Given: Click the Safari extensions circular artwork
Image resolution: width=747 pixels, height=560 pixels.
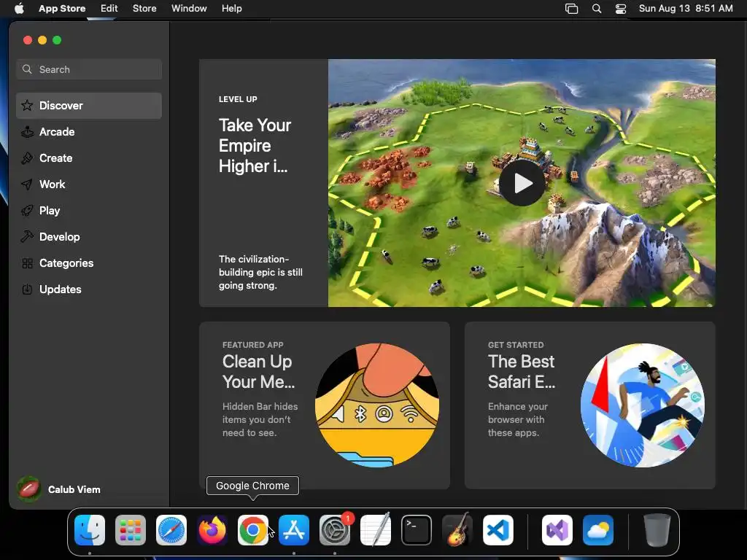Looking at the screenshot, I should (x=642, y=405).
